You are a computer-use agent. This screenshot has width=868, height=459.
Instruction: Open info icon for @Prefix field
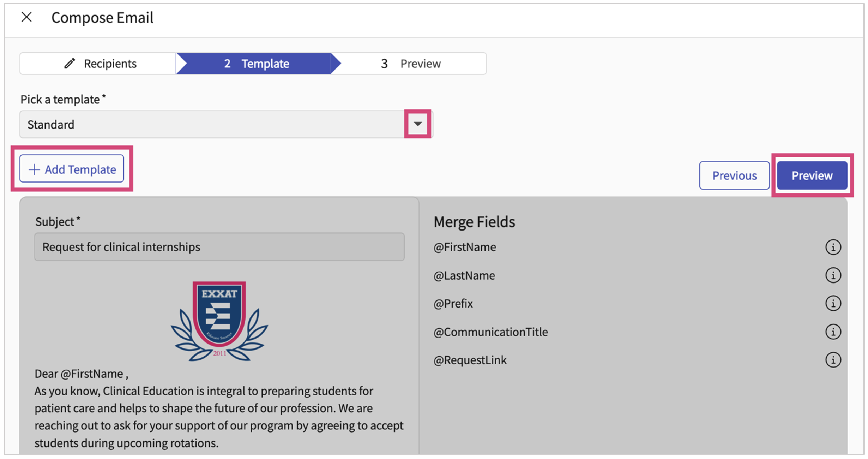[833, 303]
